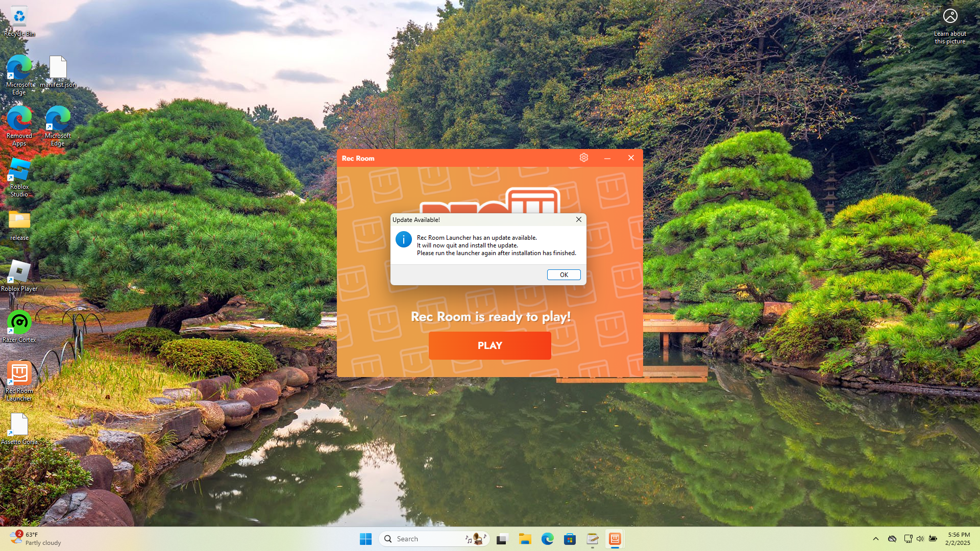Image resolution: width=980 pixels, height=551 pixels.
Task: Close the Update Available dialog
Action: pyautogui.click(x=579, y=219)
